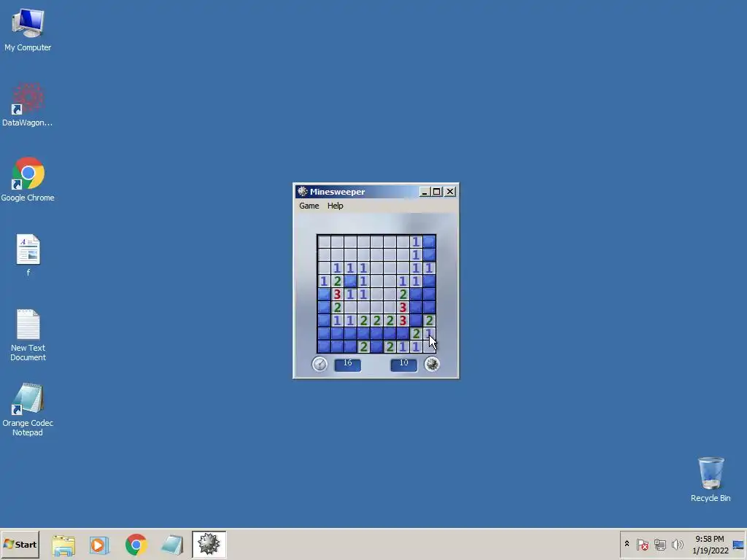Click the Show Desktop tray button
This screenshot has height=560, width=747.
(738, 544)
